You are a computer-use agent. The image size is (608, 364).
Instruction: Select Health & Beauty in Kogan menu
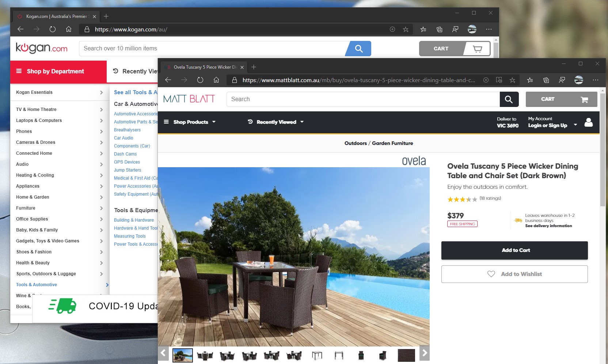(x=33, y=263)
